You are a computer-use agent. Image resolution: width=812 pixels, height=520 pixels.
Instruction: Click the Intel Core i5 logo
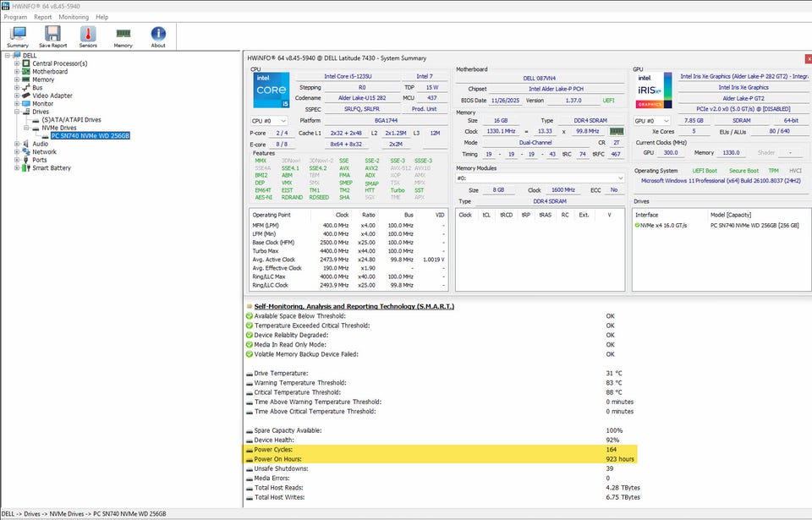(x=271, y=90)
